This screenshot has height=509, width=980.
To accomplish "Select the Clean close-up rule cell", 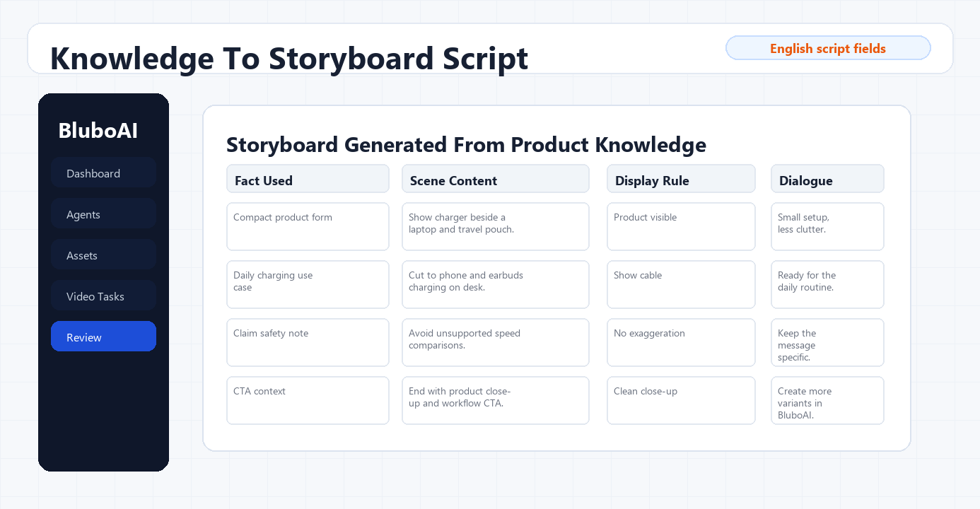I will 681,401.
